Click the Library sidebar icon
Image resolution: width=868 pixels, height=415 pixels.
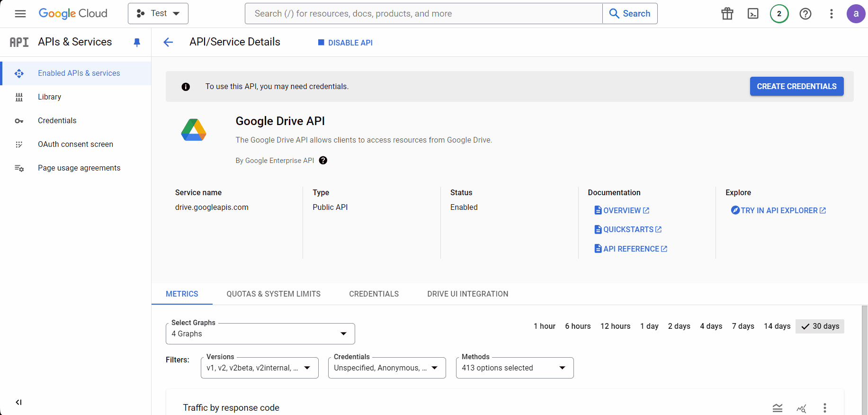pos(19,97)
